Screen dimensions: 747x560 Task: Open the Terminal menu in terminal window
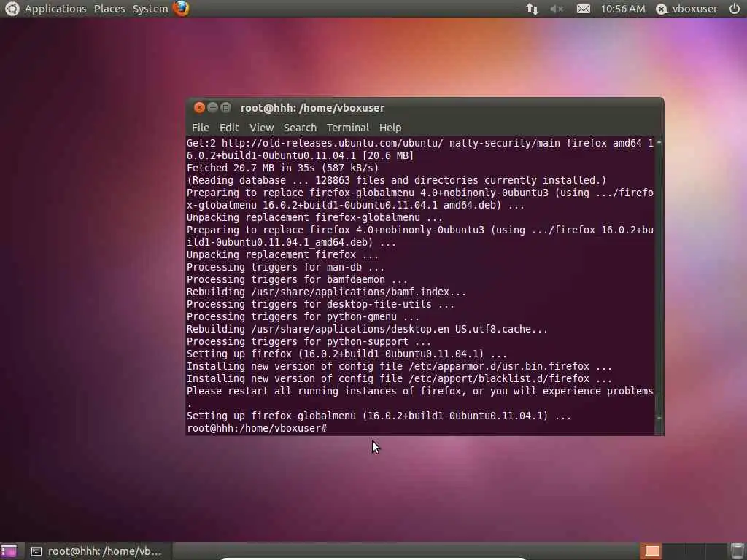coord(347,128)
